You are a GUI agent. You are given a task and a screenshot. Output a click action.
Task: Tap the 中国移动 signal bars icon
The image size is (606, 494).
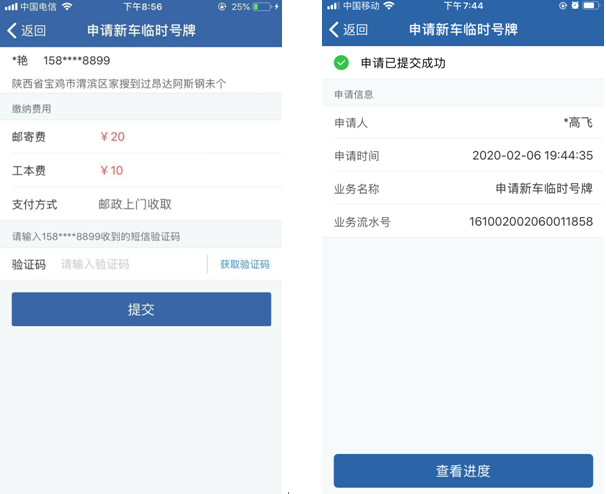333,6
